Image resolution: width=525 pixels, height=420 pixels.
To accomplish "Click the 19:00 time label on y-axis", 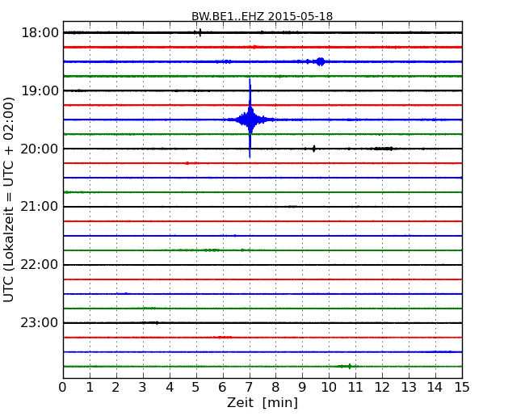I will tap(40, 90).
